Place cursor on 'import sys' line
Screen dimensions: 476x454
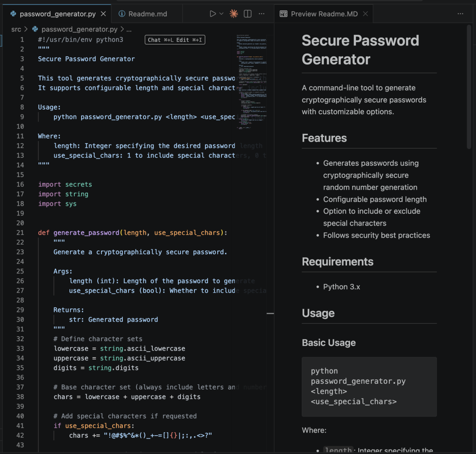tap(57, 204)
